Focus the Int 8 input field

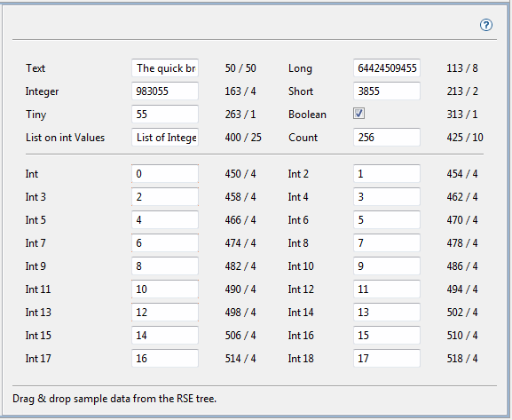pos(387,242)
